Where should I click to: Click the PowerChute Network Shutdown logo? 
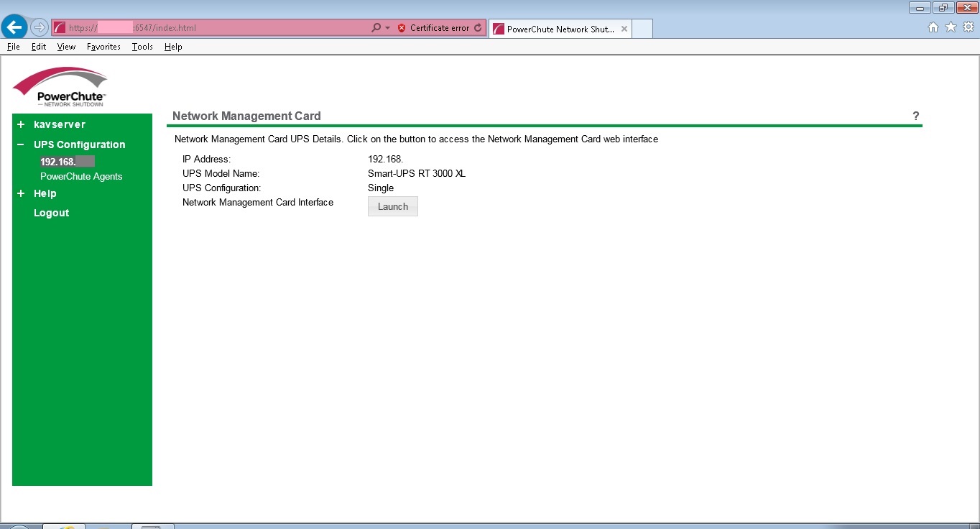[60, 87]
